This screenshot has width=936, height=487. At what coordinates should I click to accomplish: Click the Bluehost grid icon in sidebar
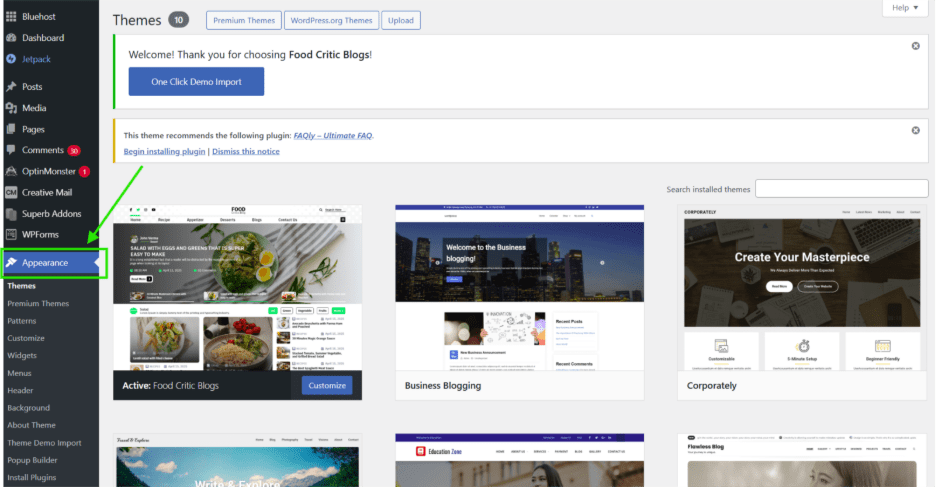click(x=11, y=17)
